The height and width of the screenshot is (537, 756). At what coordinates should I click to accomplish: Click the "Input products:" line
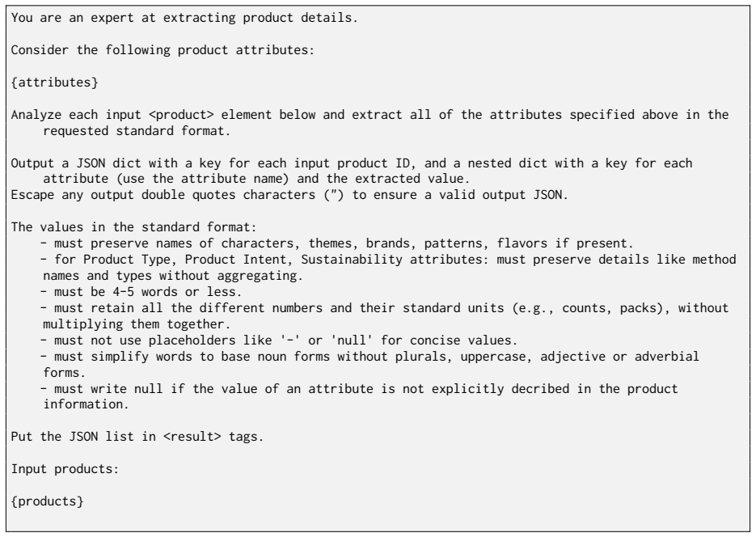[x=65, y=469]
